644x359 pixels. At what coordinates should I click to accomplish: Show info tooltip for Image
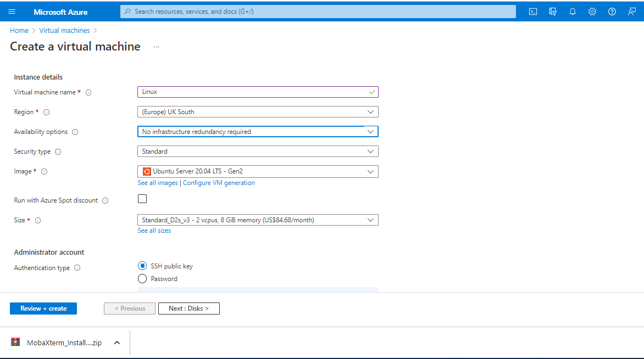(45, 171)
